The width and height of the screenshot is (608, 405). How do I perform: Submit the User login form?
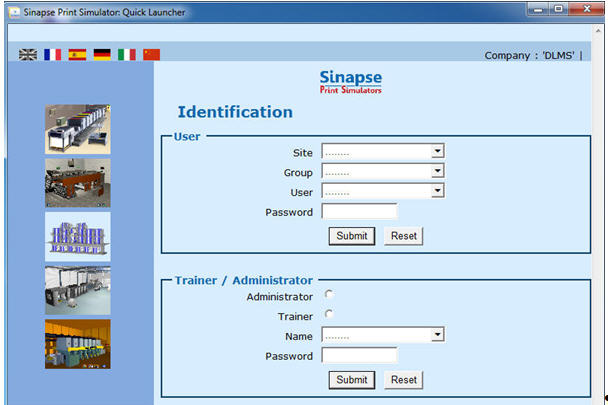coord(352,236)
